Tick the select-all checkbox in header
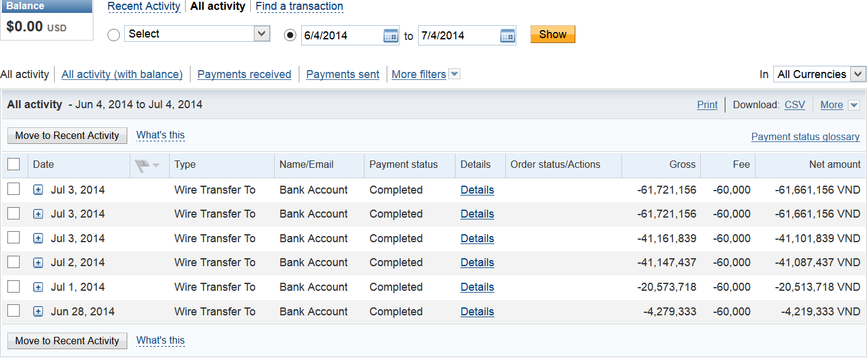 point(14,164)
